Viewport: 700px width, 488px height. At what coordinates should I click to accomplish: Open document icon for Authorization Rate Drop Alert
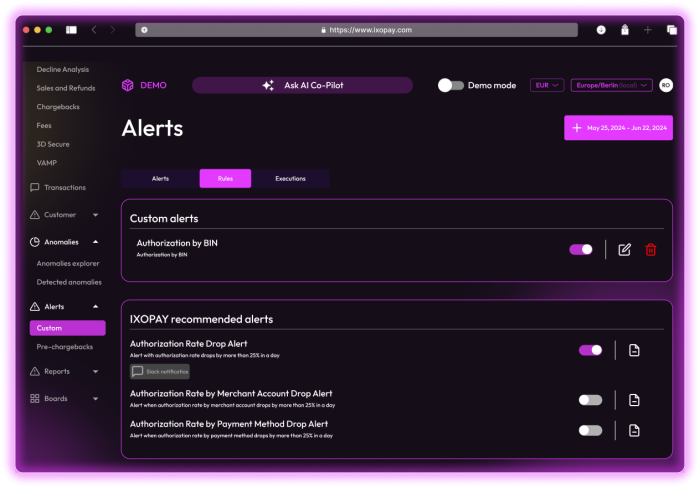(634, 350)
